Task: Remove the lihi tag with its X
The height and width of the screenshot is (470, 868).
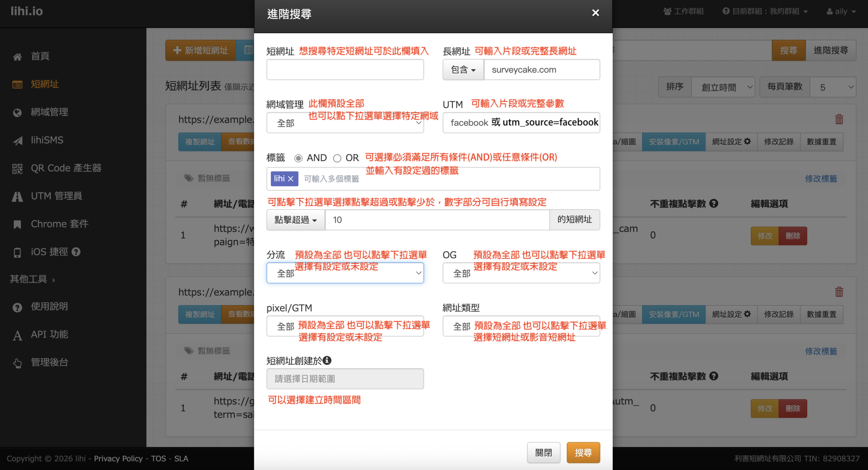Action: 291,179
